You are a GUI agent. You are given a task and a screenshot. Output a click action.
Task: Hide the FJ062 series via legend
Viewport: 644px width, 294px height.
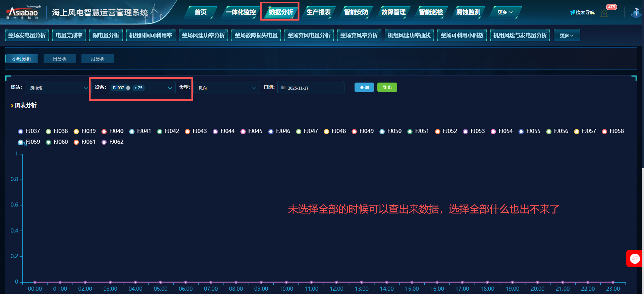pyautogui.click(x=112, y=142)
